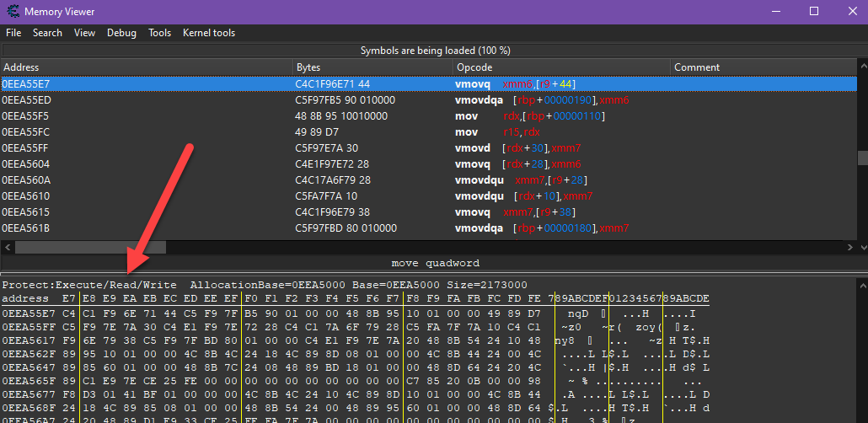The width and height of the screenshot is (868, 423).
Task: Select disassembler row at address 0EEA5610
Action: (428, 196)
